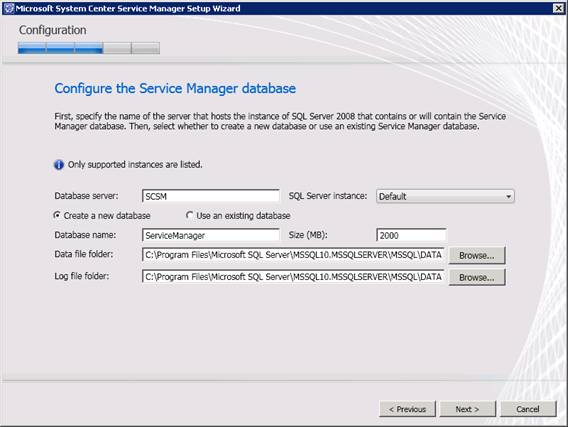Proceed with the Next button
Image resolution: width=568 pixels, height=427 pixels.
pos(467,409)
